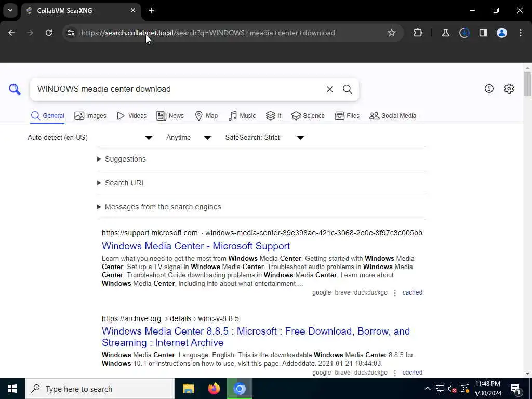Show downloads in Chrome toolbar
The width and height of the screenshot is (532, 399).
[x=464, y=33]
